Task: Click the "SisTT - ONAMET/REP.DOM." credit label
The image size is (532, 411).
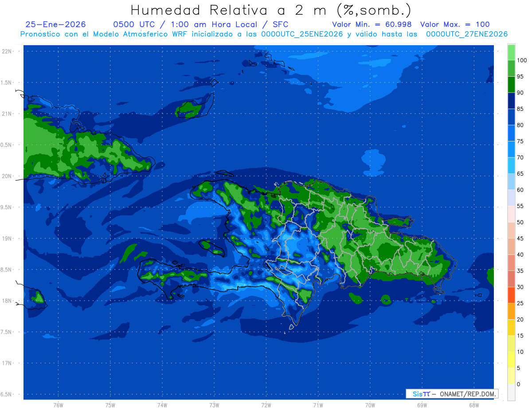Action: coord(452,394)
